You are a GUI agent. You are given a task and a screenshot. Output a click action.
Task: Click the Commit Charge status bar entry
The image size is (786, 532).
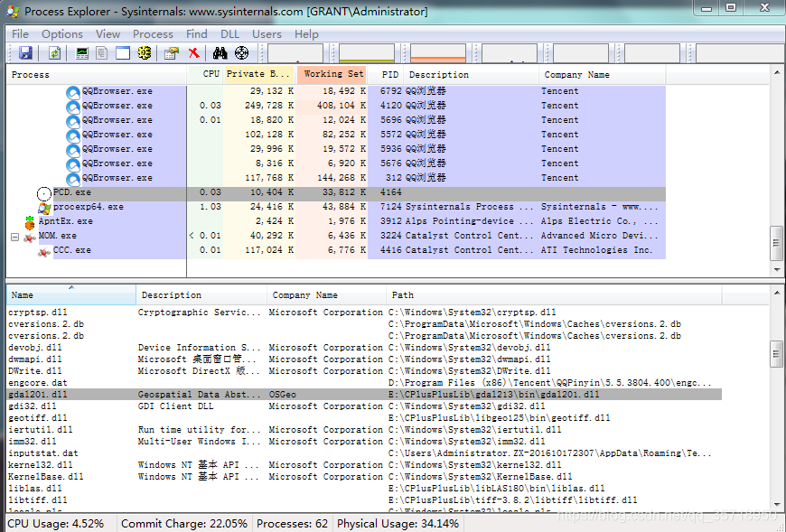[x=184, y=524]
